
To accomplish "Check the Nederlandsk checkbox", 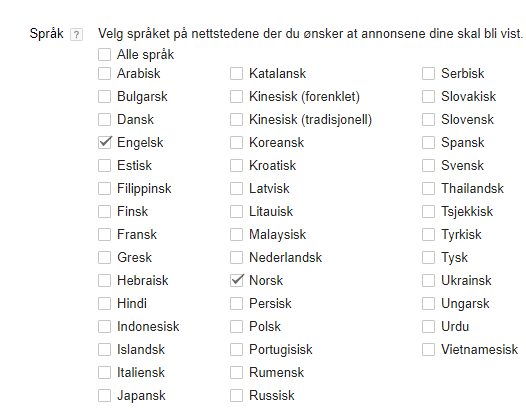I will pos(236,258).
